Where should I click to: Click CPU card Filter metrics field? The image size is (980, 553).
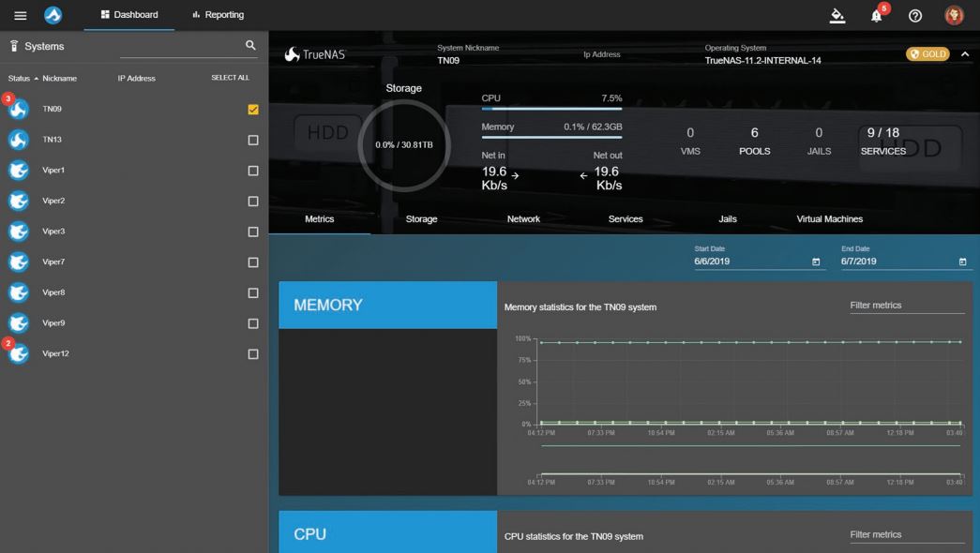907,535
